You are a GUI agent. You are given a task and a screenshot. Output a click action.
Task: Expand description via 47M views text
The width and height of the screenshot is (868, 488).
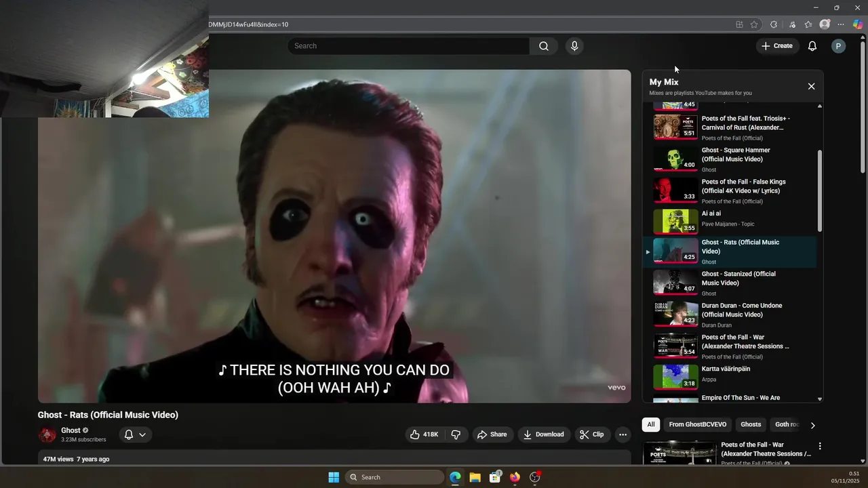point(76,459)
